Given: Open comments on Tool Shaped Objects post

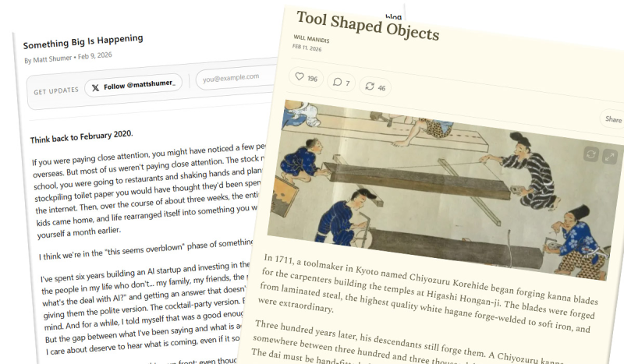Looking at the screenshot, I should click(341, 83).
